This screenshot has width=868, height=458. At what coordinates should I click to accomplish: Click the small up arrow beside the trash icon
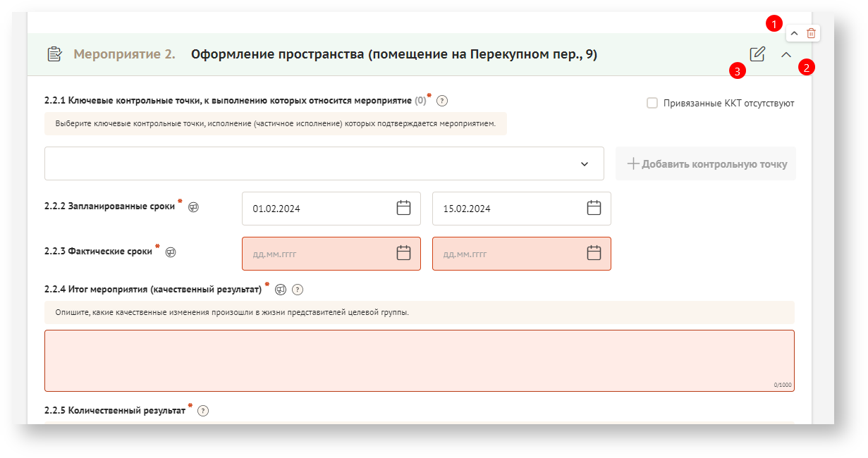[794, 33]
